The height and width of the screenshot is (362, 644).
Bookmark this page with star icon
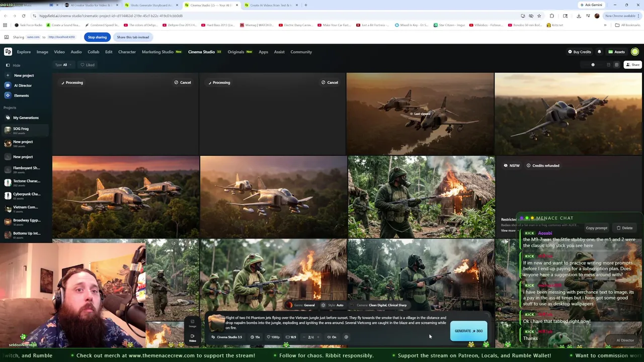[x=539, y=16]
